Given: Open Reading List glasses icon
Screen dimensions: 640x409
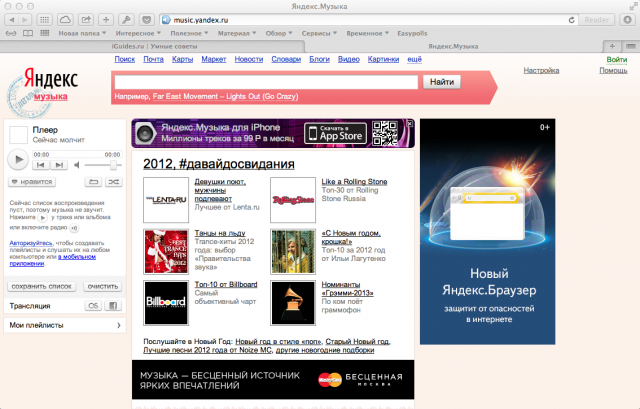Looking at the screenshot, I should tap(11, 33).
